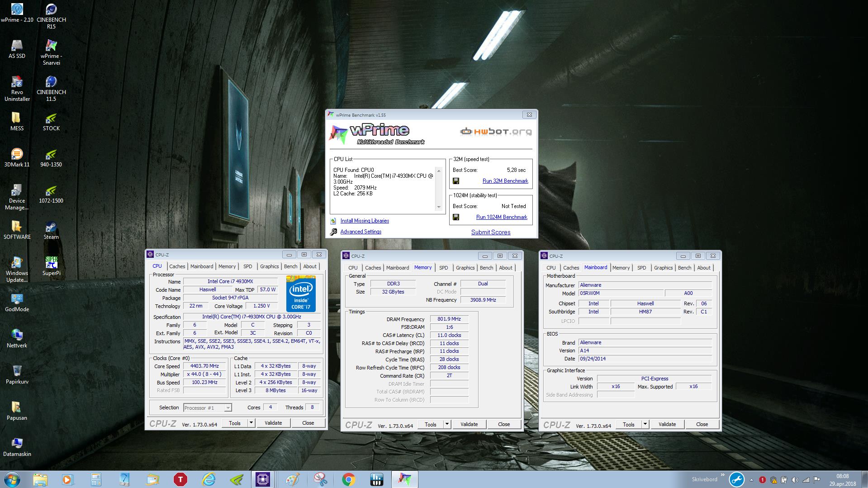Open wPrime - Snarvei desktop shortcut
Viewport: 868px width, 488px height.
click(51, 52)
